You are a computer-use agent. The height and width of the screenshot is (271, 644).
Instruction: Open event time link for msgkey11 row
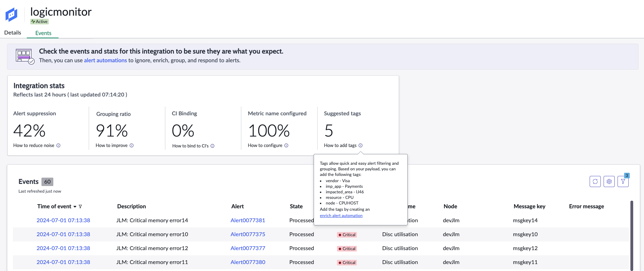pos(63,262)
